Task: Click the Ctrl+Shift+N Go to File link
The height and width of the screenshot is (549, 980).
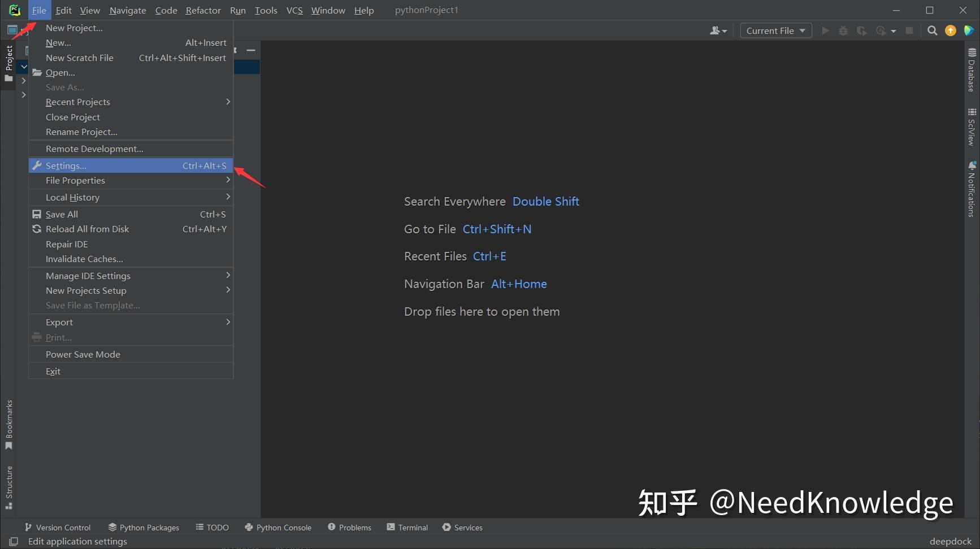Action: tap(497, 229)
